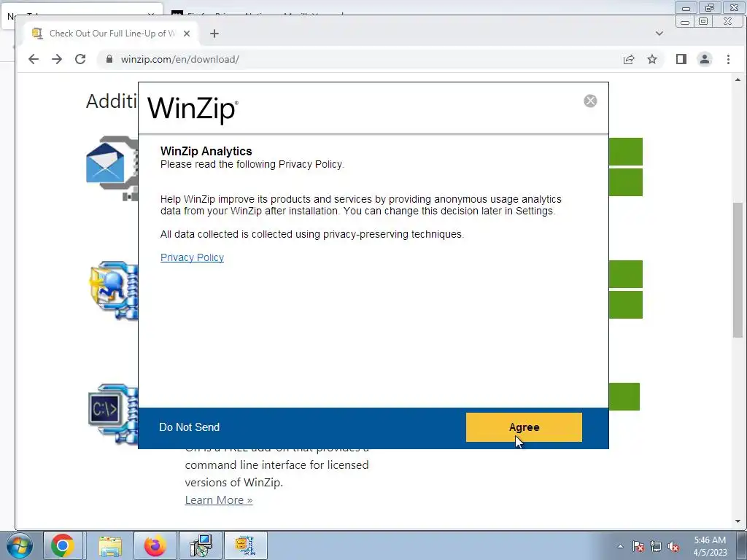Viewport: 747px width, 560px height.
Task: Open the Privacy Policy link
Action: pyautogui.click(x=192, y=257)
